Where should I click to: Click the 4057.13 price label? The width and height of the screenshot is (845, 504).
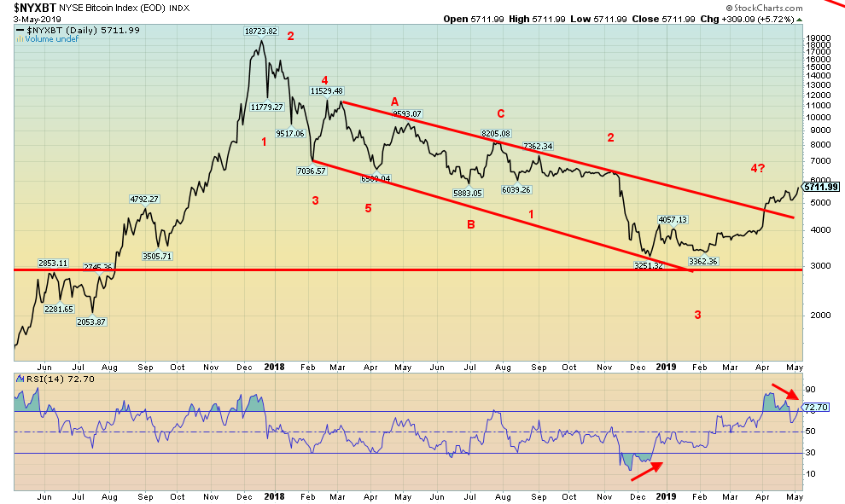coord(672,219)
